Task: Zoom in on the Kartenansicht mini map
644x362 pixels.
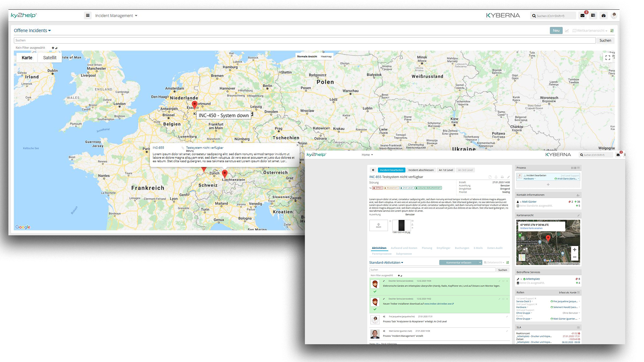Action: point(574,250)
